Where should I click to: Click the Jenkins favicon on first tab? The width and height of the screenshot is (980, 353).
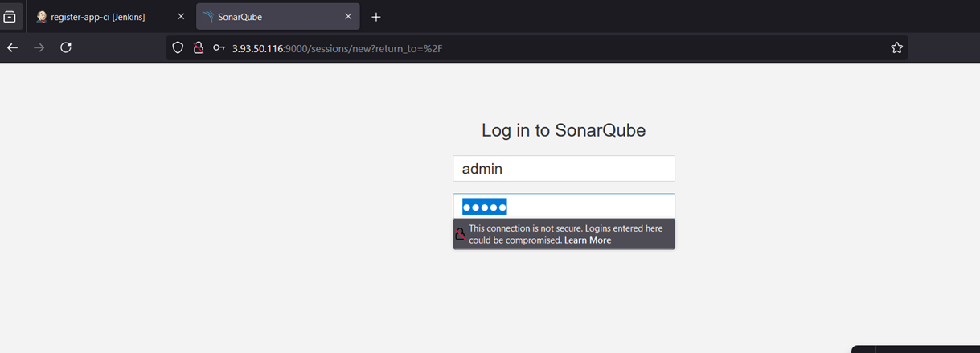[42, 17]
